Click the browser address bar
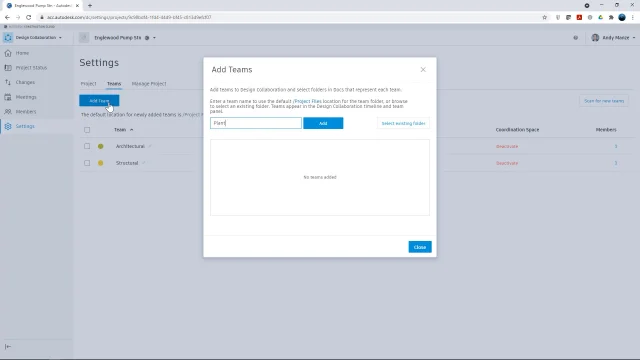This screenshot has width=640, height=360. pos(286,18)
